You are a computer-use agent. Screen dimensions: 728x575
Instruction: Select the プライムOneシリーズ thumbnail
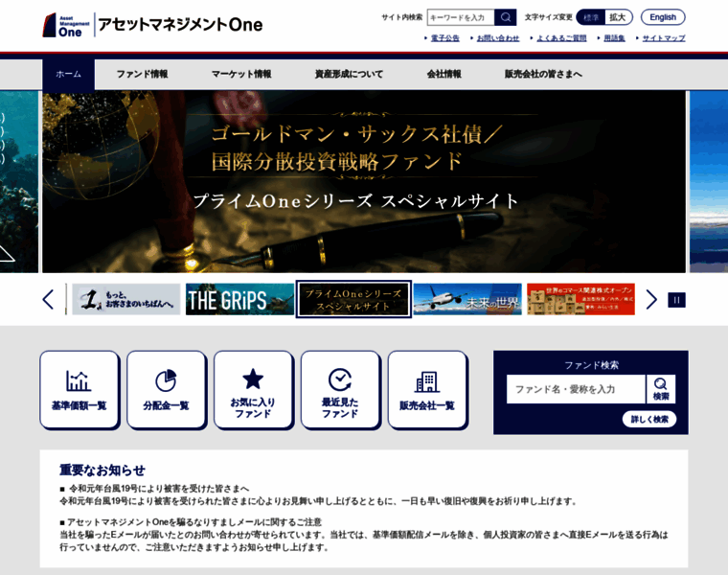pyautogui.click(x=353, y=300)
